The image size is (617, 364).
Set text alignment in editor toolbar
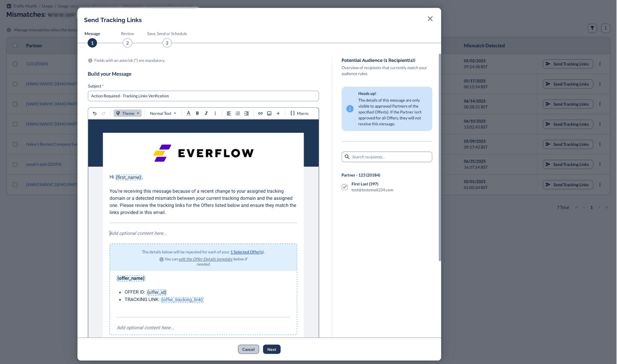[229, 114]
